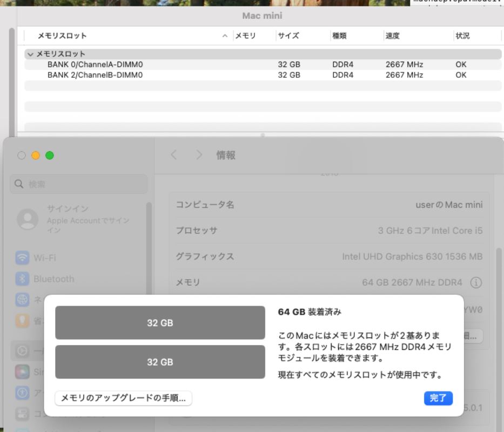Click DDR4 type in BANK 2 row
The image size is (504, 432).
pyautogui.click(x=342, y=75)
